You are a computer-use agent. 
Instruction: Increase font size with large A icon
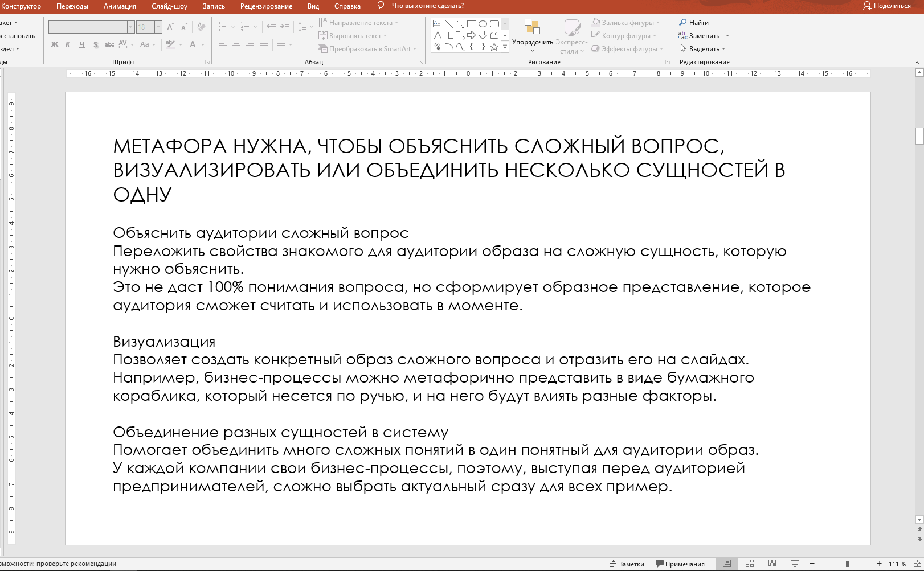click(x=170, y=27)
